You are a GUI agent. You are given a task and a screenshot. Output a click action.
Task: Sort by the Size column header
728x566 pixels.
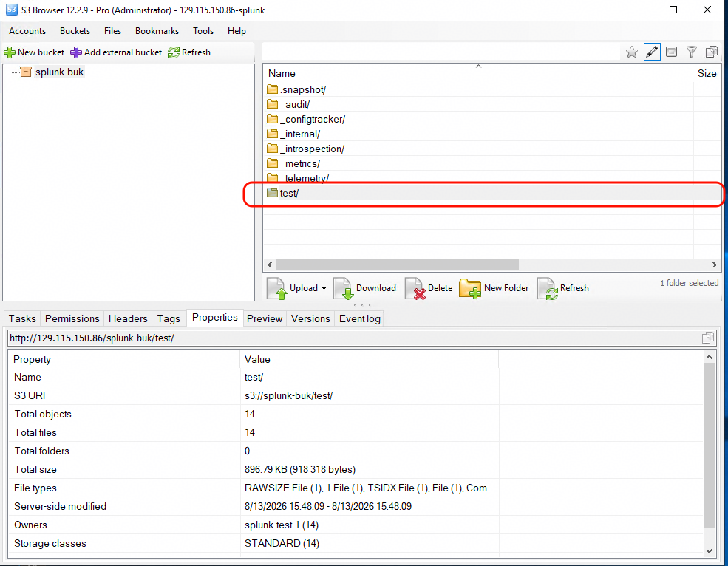coord(707,73)
